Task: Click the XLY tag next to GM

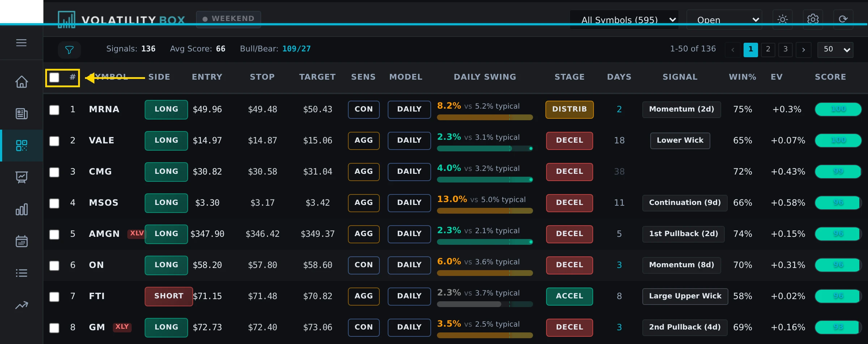Action: [x=122, y=327]
